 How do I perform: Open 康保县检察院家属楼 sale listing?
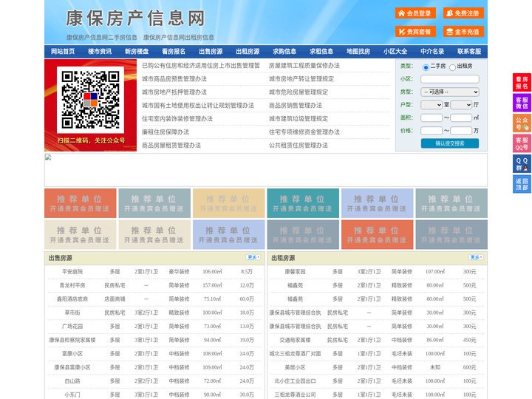72,340
